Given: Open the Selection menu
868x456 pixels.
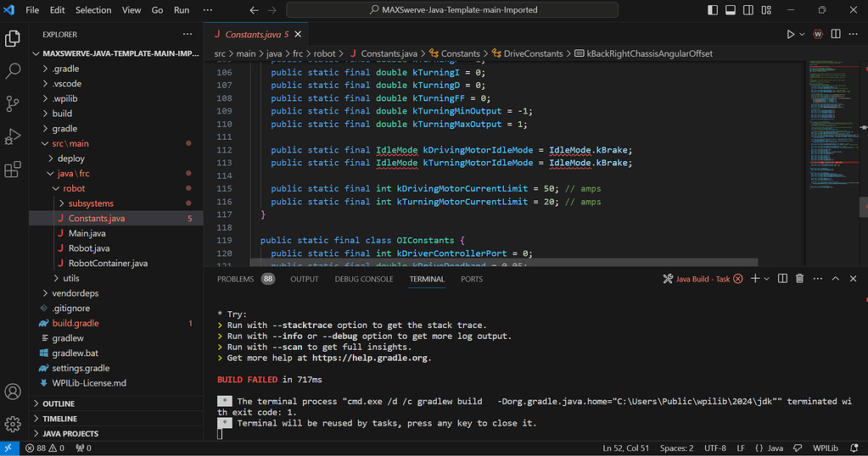Looking at the screenshot, I should tap(93, 10).
